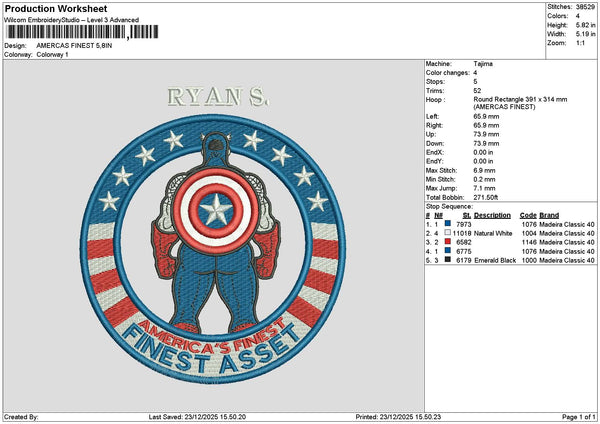Screen dimensions: 600x424
Task: Click the 'Up:' margin label
Action: pos(431,134)
